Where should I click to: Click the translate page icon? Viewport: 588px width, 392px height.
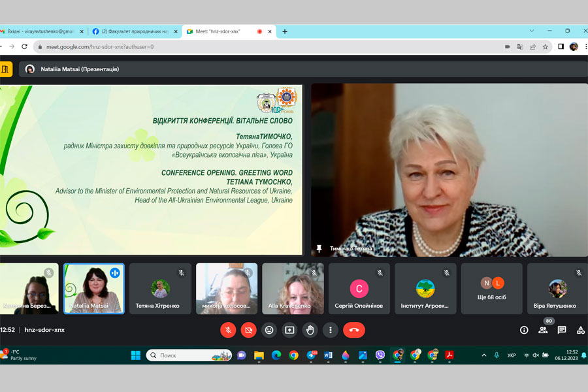point(520,47)
